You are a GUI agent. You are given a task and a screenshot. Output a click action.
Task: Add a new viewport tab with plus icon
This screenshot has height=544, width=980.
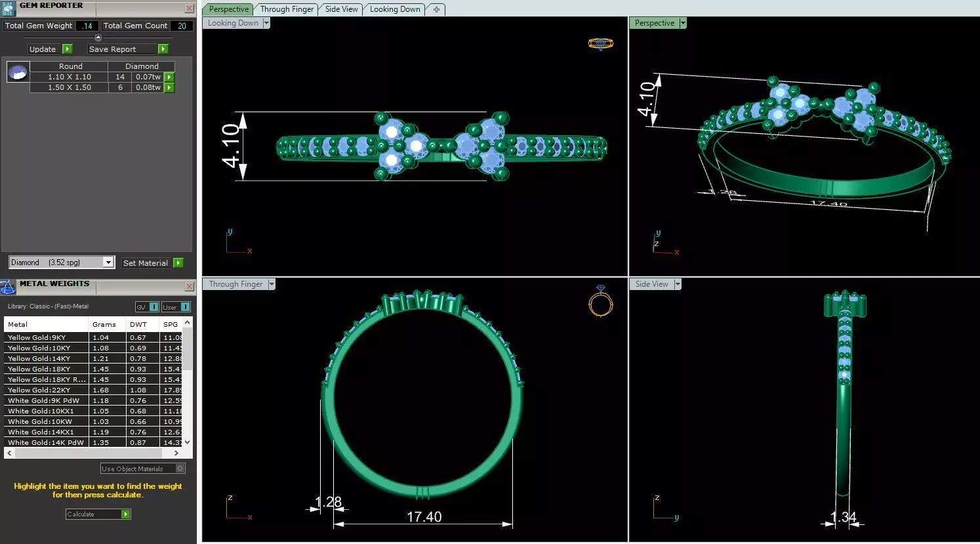click(436, 9)
